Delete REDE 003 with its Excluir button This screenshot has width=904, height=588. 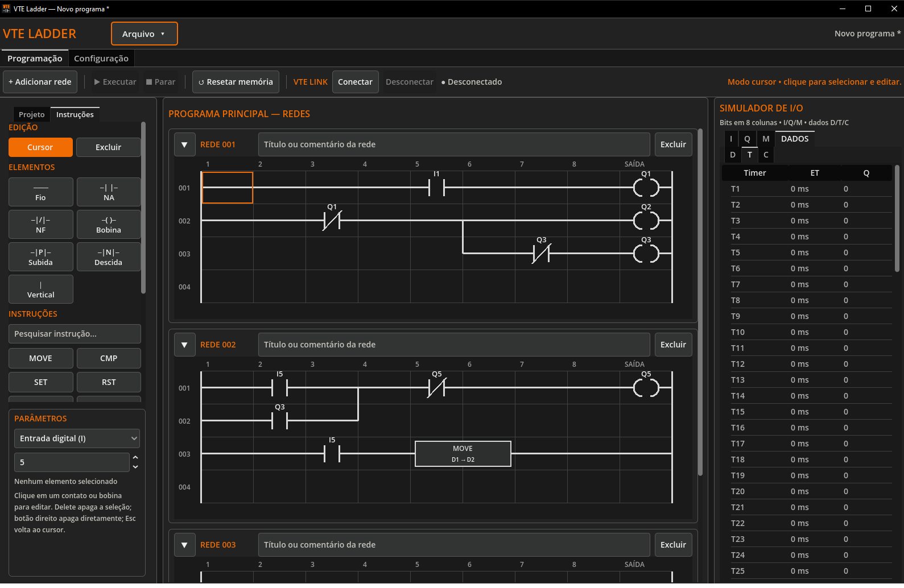pyautogui.click(x=673, y=545)
